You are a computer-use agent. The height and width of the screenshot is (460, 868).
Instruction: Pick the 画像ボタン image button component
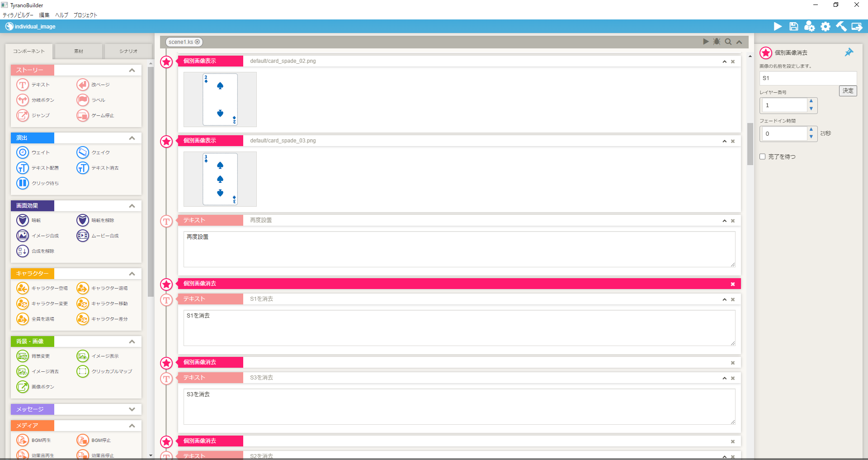click(x=35, y=387)
